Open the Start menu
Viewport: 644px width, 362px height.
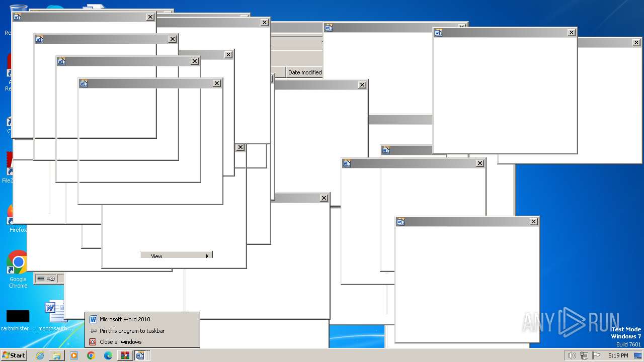tap(14, 355)
